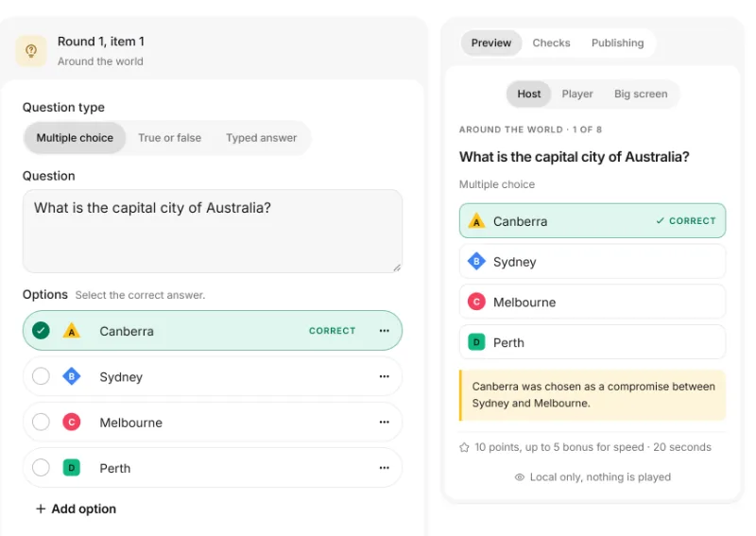Click the Perth answer in the preview

[x=593, y=342]
